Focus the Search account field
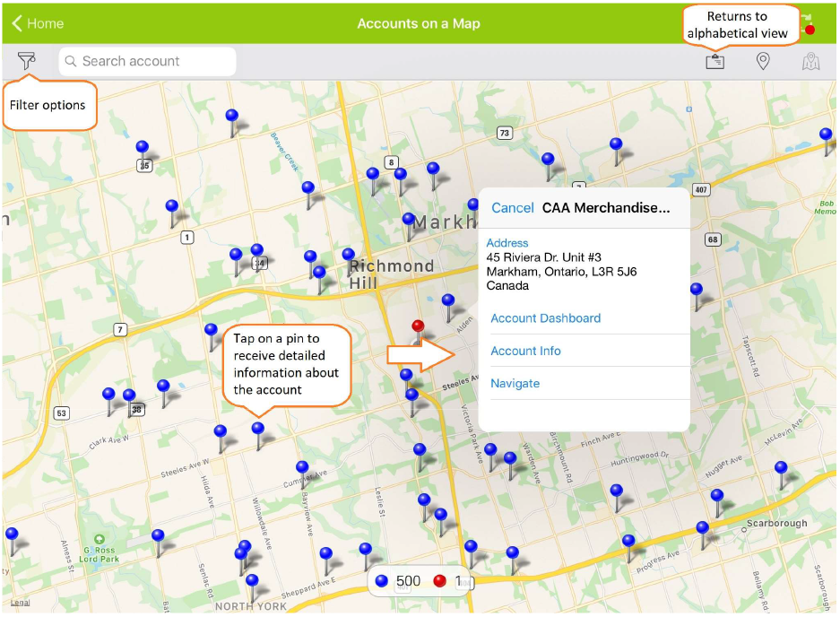840x617 pixels. tap(147, 61)
